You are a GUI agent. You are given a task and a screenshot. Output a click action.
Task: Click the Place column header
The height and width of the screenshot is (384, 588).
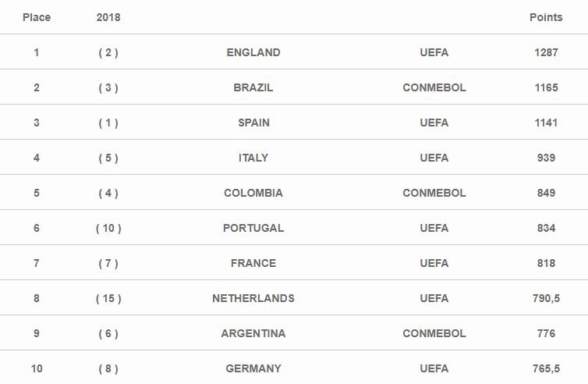[x=37, y=17]
